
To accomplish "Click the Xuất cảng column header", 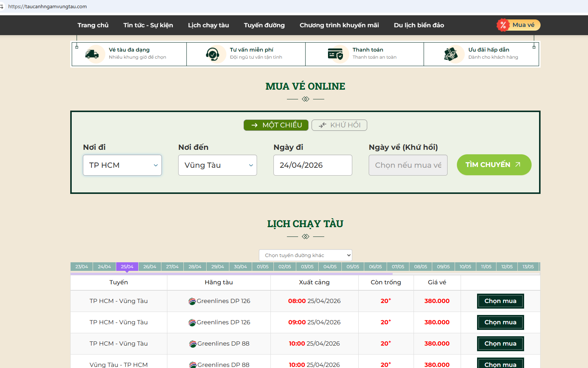I will click(x=314, y=282).
